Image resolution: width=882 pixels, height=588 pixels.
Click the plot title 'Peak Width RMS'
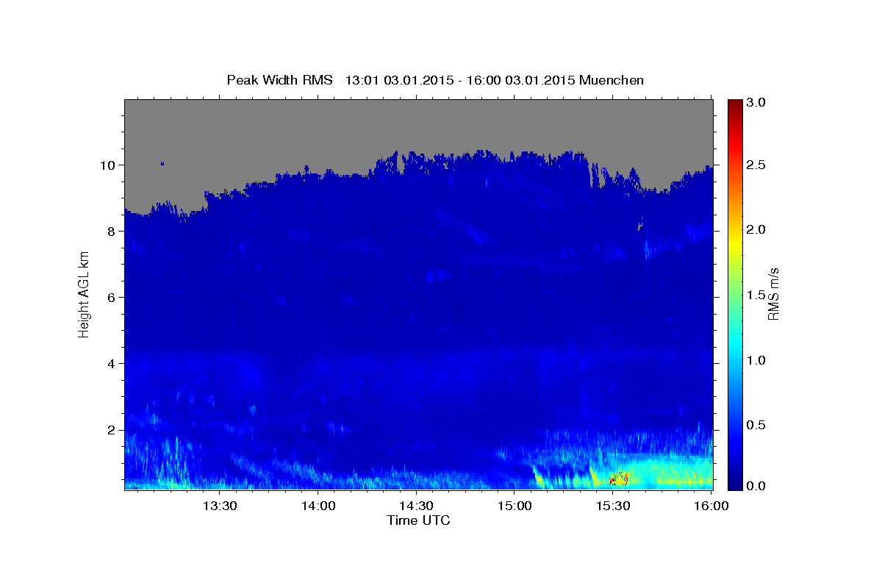pyautogui.click(x=280, y=79)
